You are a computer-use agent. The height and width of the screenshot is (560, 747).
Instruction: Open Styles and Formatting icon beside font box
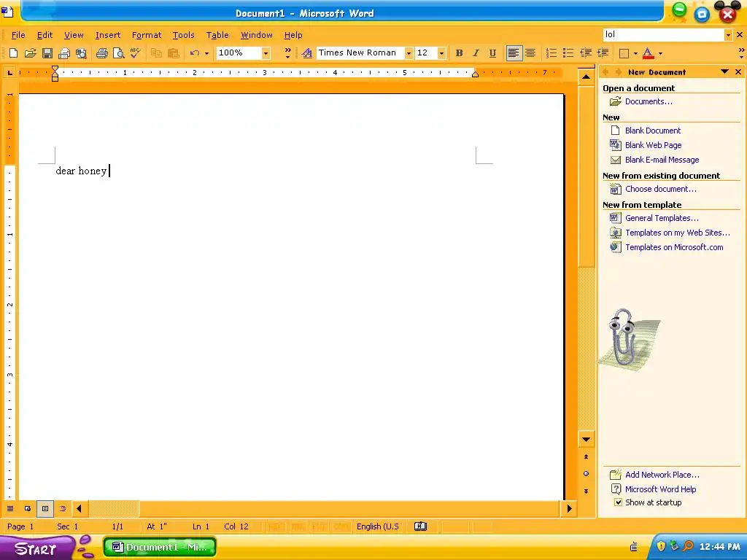pyautogui.click(x=307, y=52)
